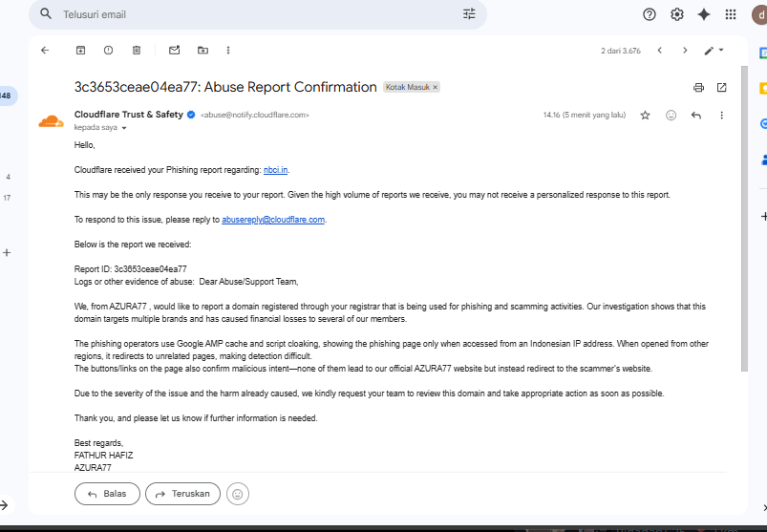This screenshot has width=767, height=532.
Task: Open Google apps grid
Action: point(731,14)
